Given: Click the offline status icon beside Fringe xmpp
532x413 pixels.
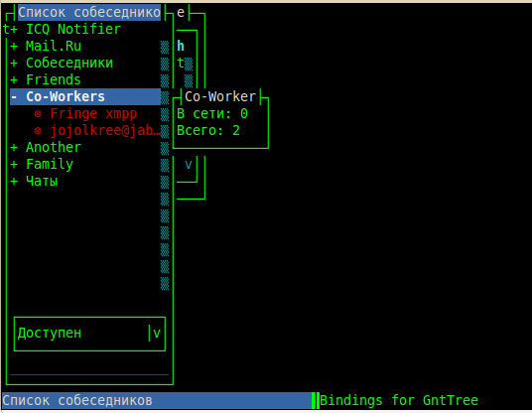Looking at the screenshot, I should pos(38,114).
